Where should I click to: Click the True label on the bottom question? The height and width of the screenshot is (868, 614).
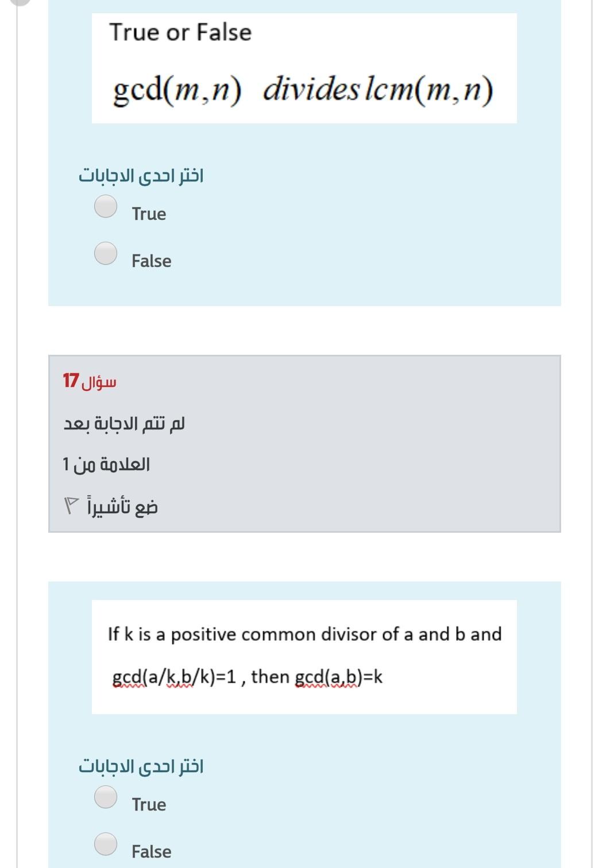148,804
